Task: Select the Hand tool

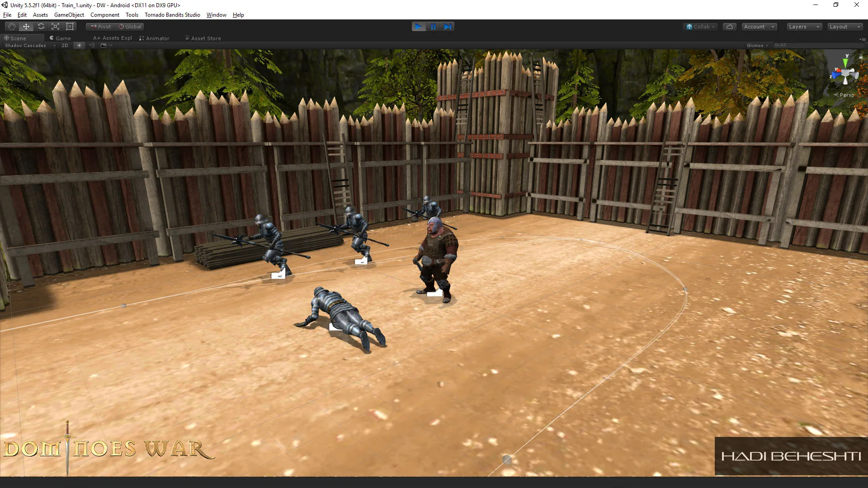Action: coord(12,27)
